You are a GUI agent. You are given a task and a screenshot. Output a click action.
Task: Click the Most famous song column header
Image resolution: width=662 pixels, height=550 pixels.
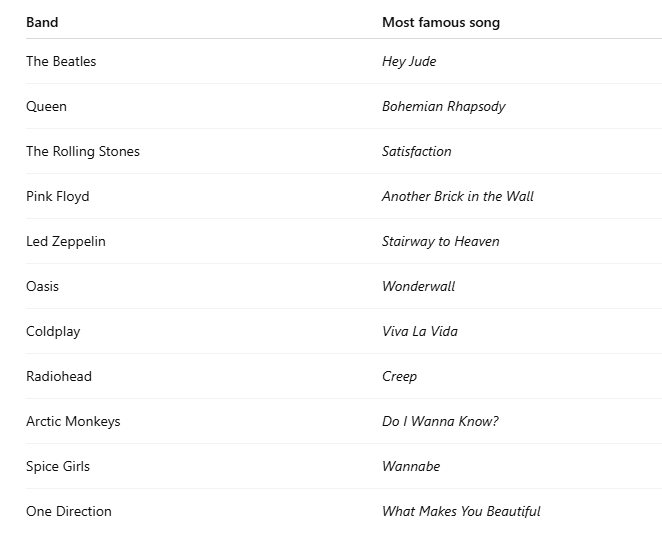coord(441,22)
